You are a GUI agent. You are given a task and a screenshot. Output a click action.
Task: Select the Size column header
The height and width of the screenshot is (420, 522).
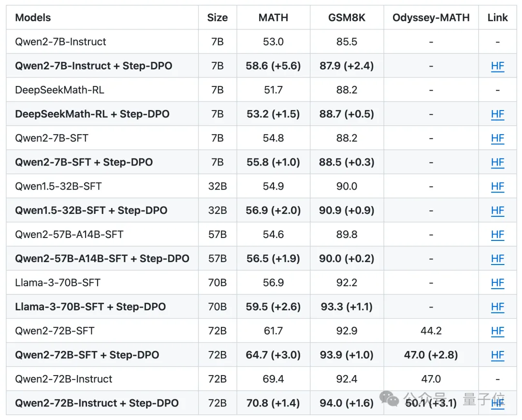click(217, 18)
